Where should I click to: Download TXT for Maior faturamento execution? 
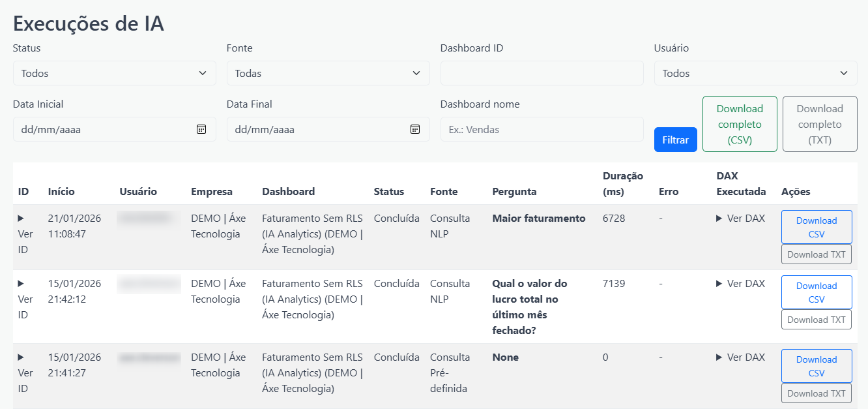(x=816, y=254)
